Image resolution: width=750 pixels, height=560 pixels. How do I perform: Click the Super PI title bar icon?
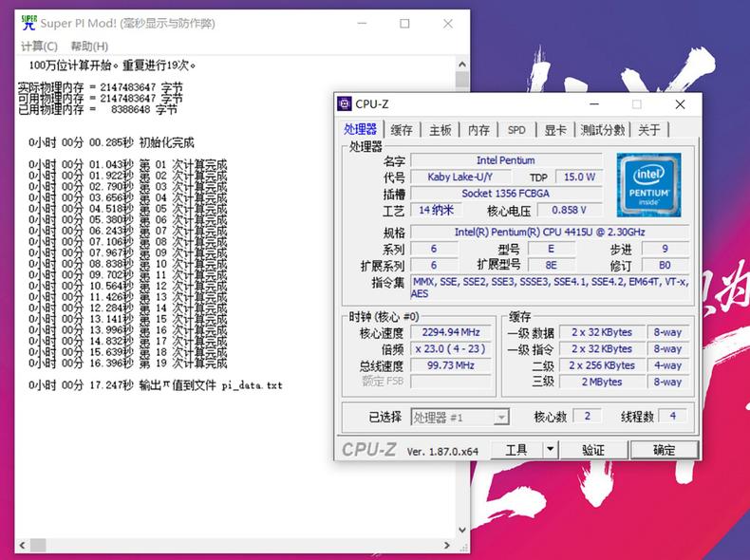coord(28,23)
